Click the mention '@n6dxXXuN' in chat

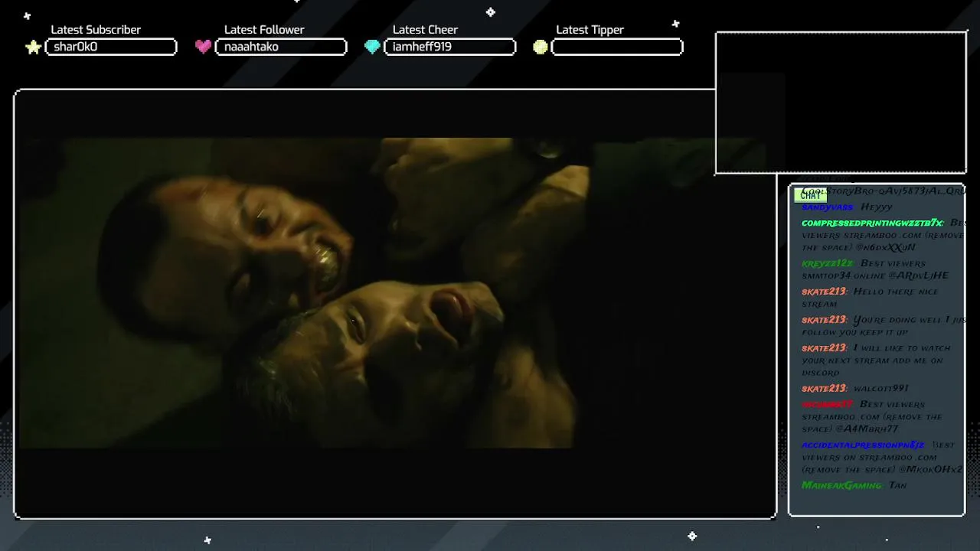[x=885, y=248]
